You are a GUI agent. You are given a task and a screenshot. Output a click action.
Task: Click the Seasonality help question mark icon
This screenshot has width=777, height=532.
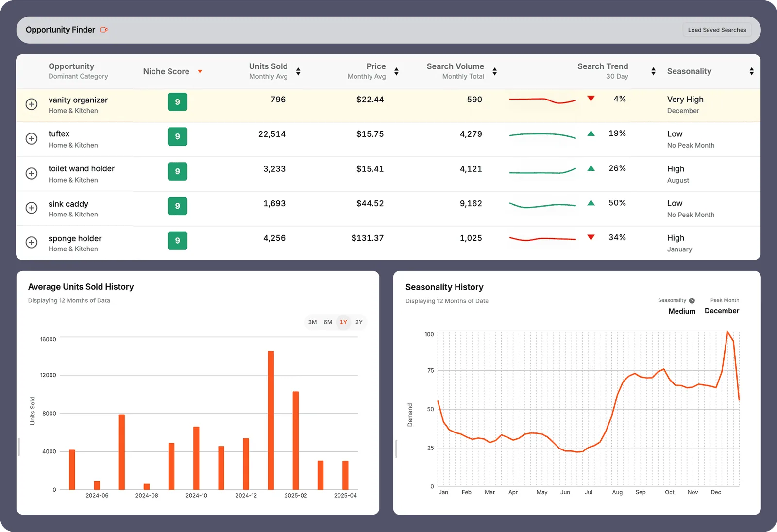692,300
